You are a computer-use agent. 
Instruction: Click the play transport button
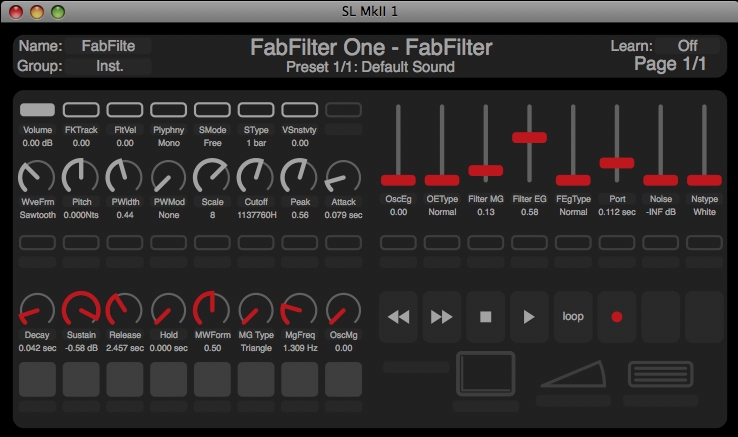(529, 317)
